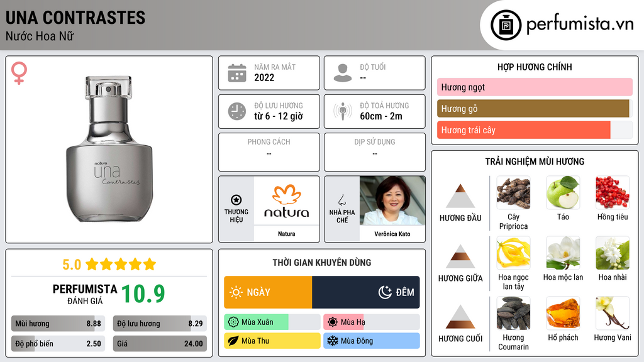The width and height of the screenshot is (644, 362).
Task: Click the UNA CONTRASTES title
Action: tap(75, 18)
